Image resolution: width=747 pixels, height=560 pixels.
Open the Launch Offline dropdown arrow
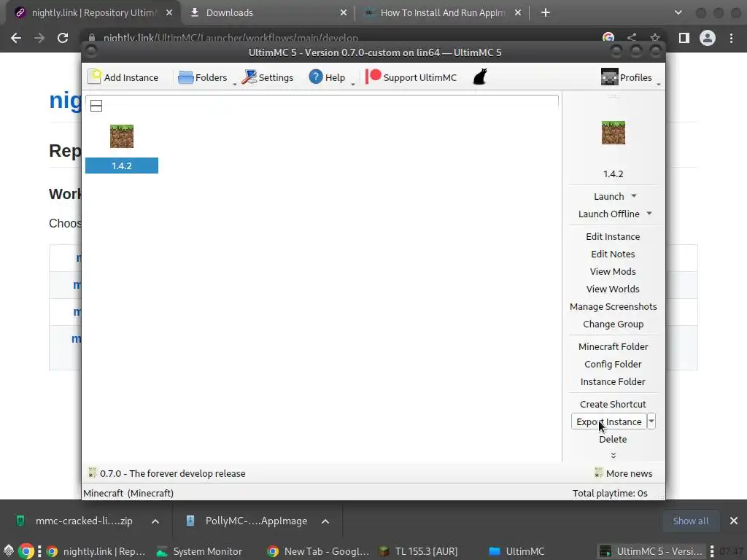click(x=649, y=214)
